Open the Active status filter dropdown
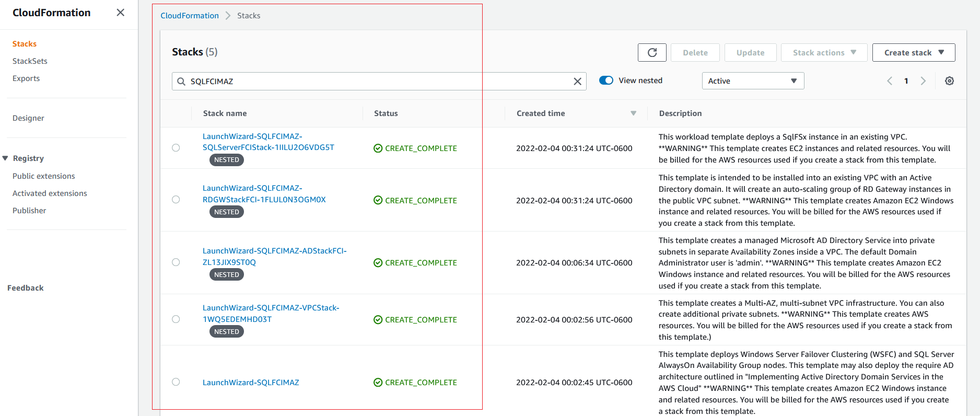980x416 pixels. [x=753, y=81]
